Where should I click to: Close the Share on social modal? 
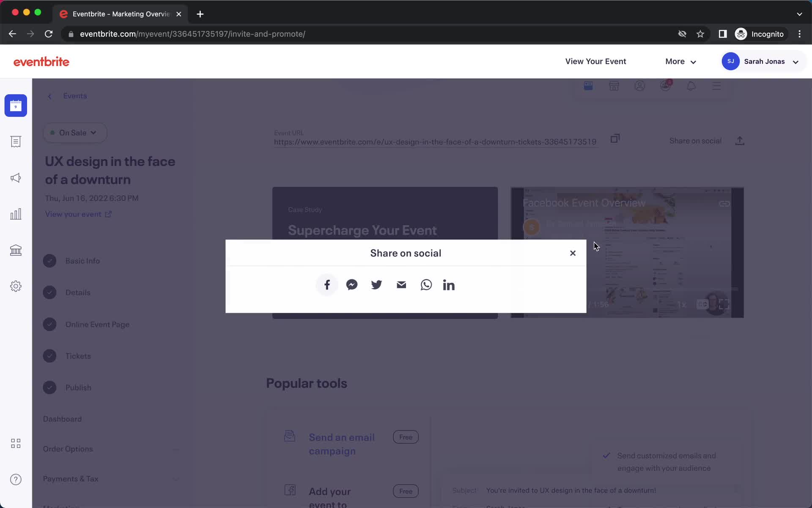click(572, 253)
